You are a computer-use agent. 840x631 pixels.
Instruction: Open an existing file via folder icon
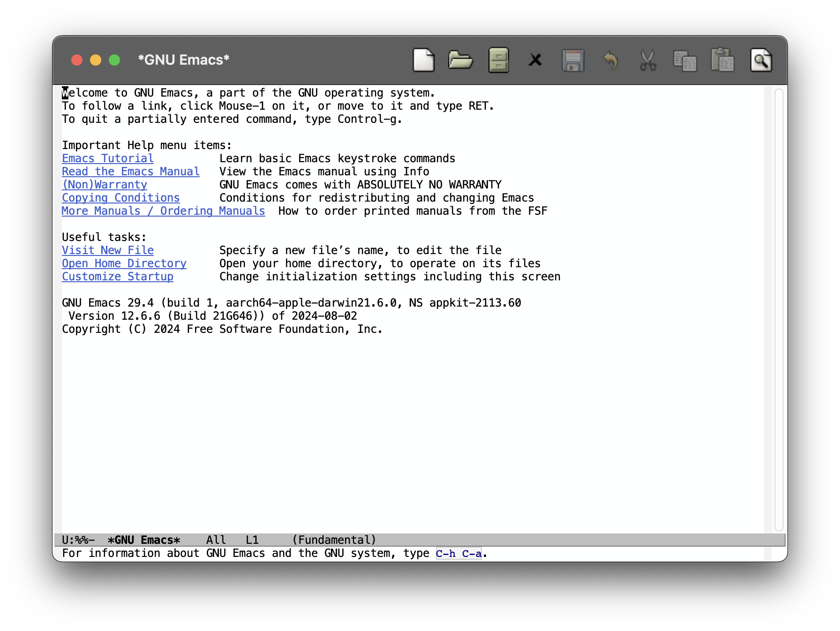(460, 60)
